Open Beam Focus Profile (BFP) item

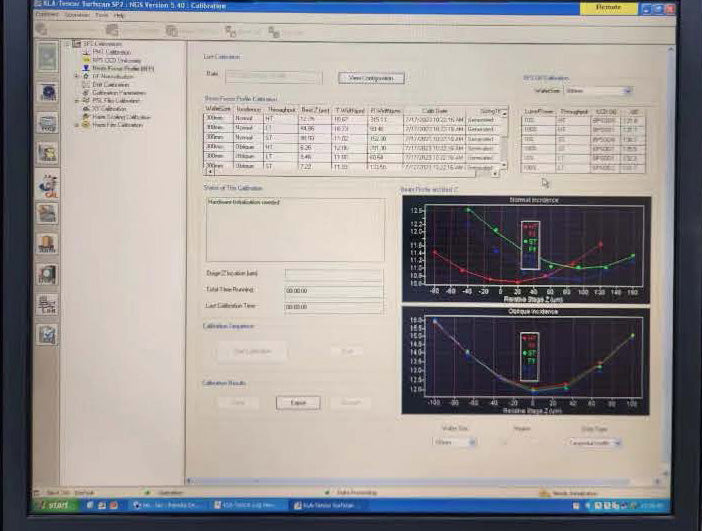click(x=123, y=69)
